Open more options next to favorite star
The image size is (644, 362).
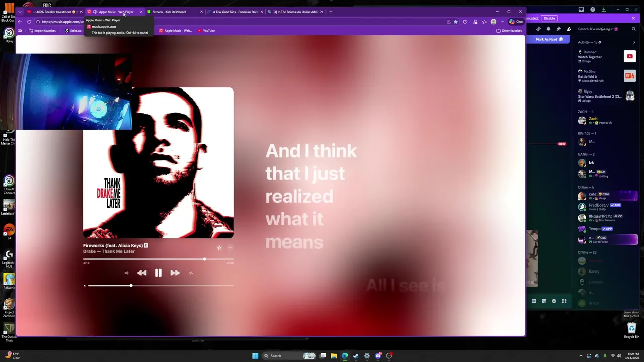click(x=230, y=248)
